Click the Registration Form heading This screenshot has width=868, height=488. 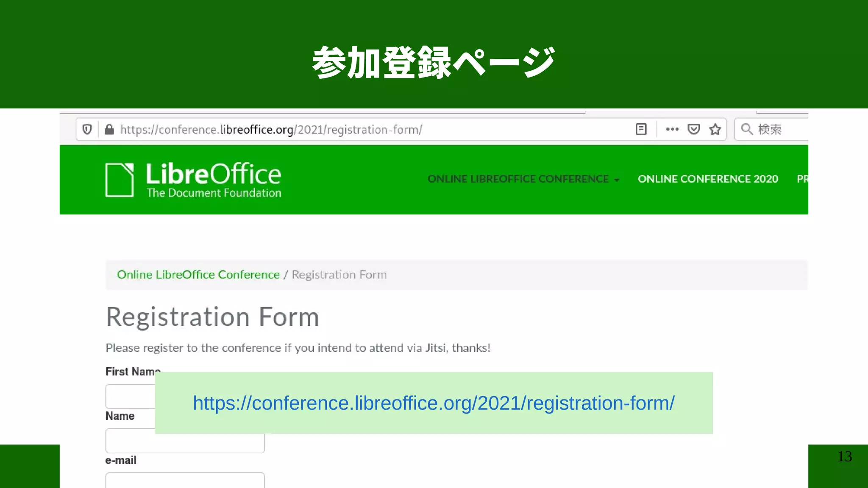(212, 317)
